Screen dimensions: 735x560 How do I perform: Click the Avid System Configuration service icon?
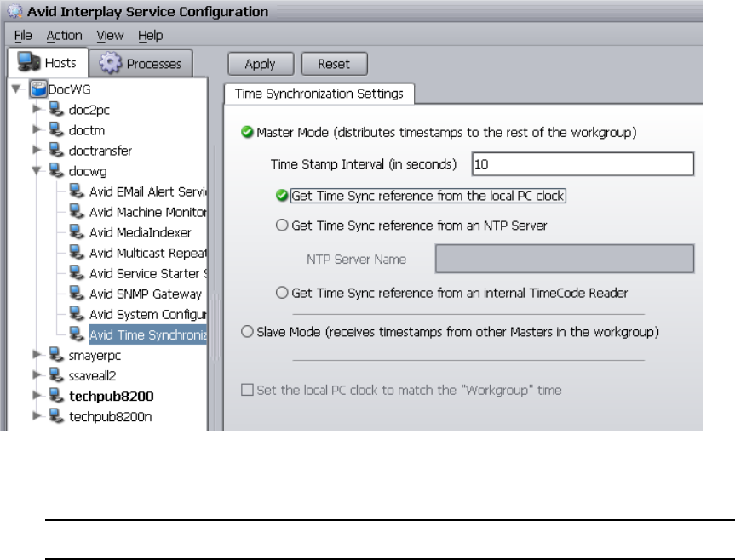click(x=77, y=314)
